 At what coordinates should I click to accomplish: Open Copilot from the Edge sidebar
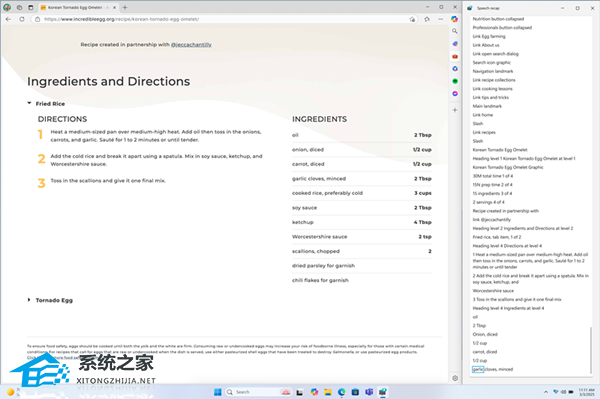[x=455, y=19]
